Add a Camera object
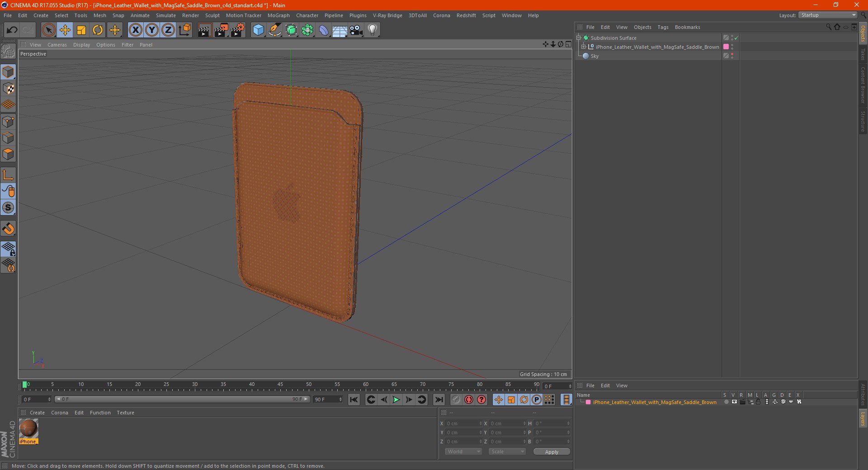 point(356,30)
